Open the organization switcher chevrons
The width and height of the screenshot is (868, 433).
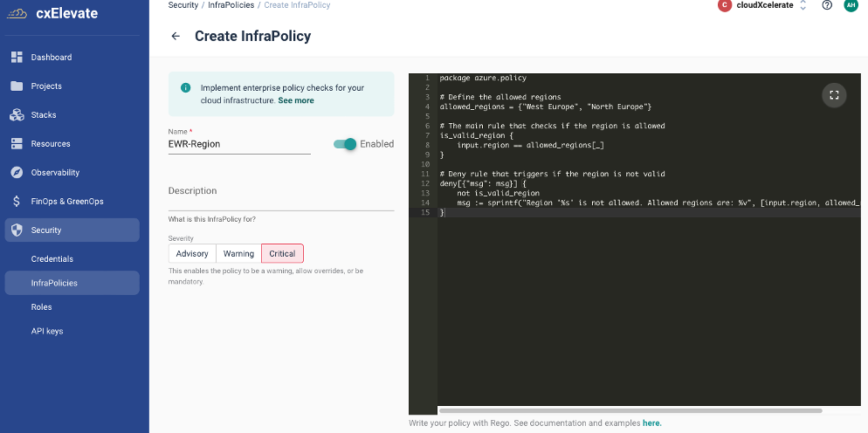803,5
